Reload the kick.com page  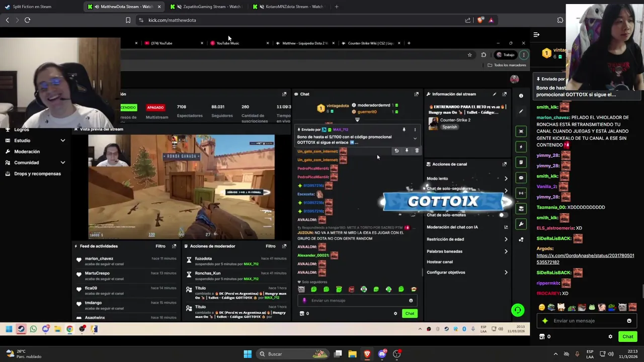click(27, 20)
